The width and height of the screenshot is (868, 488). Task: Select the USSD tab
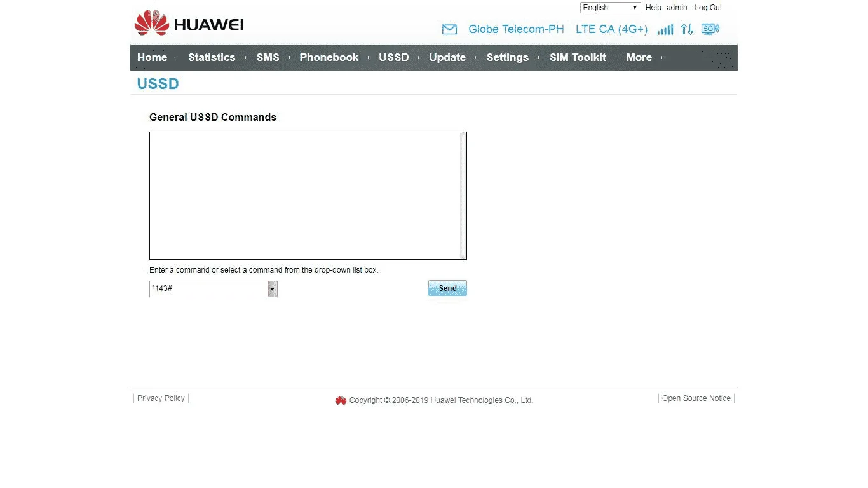tap(394, 57)
